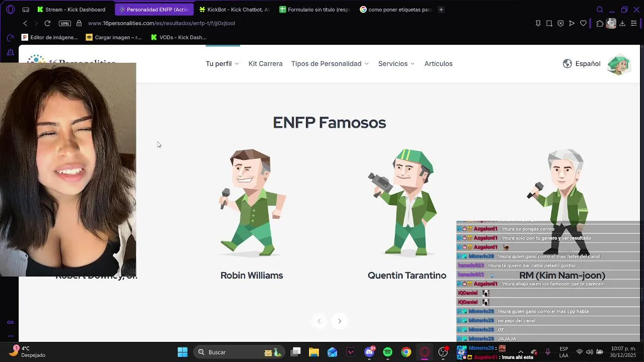Screen dimensions: 644x362
Task: Reload the page with the refresh icon
Action: click(x=47, y=23)
